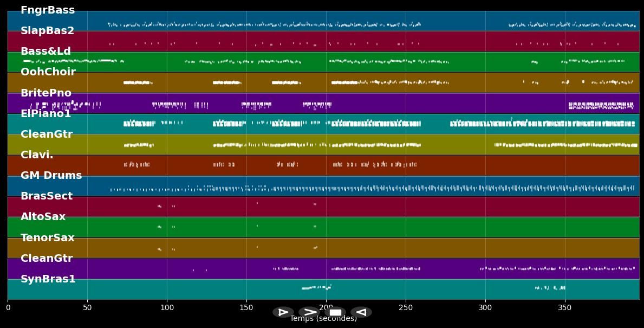Click the 350 second mark on the axis
The width and height of the screenshot is (644, 328).
(565, 308)
